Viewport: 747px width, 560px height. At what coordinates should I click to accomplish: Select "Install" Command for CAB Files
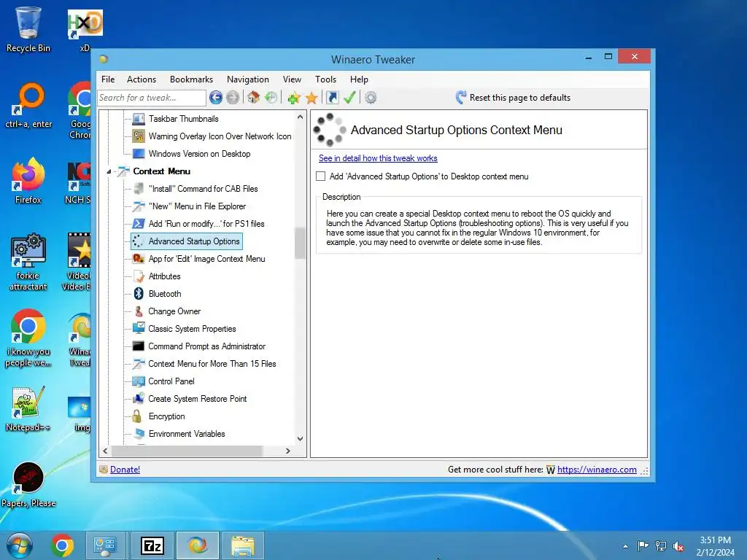pyautogui.click(x=203, y=189)
